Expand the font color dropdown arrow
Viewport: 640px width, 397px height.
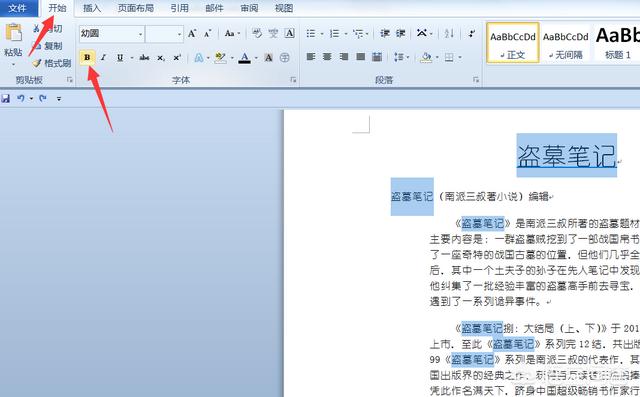point(256,58)
